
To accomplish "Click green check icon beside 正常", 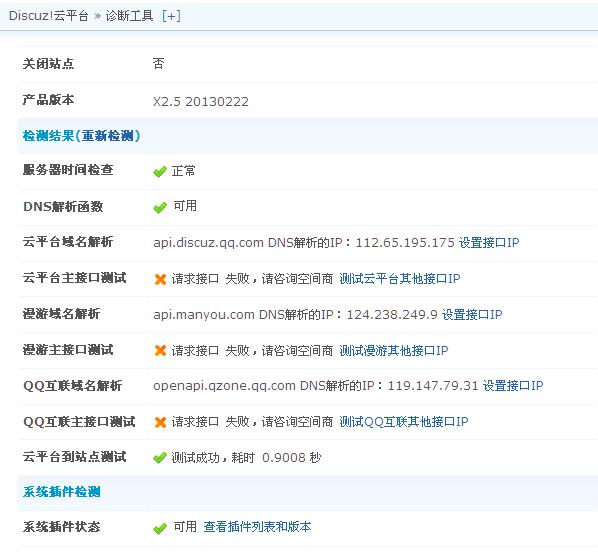I will click(160, 172).
